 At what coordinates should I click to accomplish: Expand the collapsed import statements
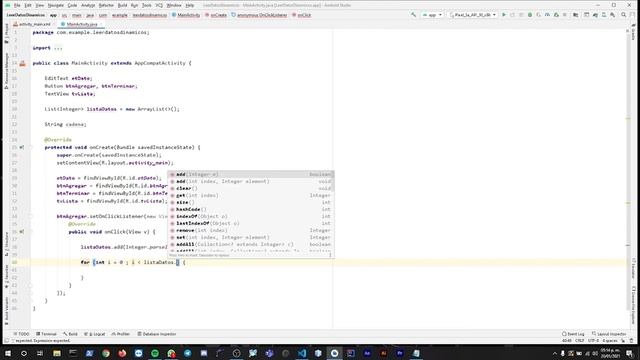click(58, 48)
